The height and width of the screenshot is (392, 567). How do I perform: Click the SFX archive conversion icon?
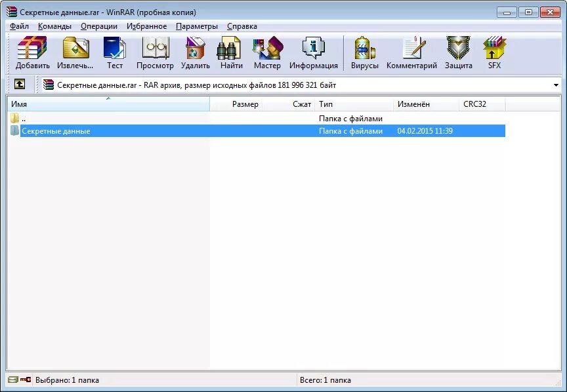[494, 52]
